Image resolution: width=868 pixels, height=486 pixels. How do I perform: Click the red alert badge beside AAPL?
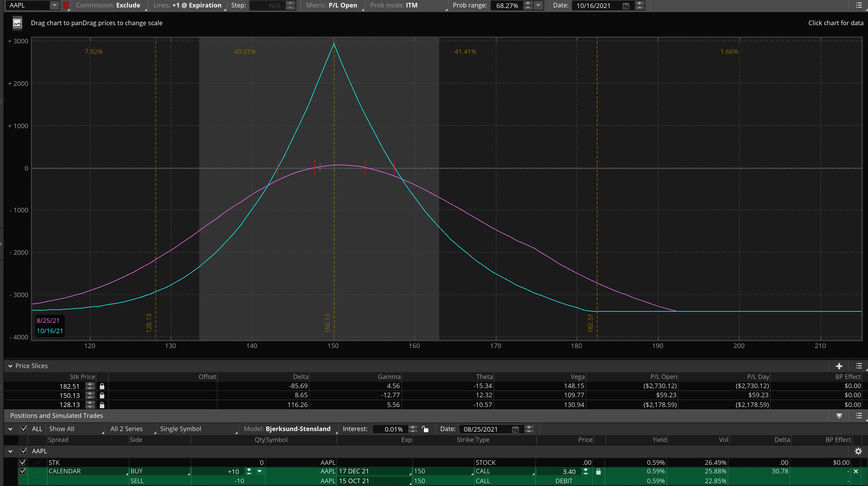point(66,5)
